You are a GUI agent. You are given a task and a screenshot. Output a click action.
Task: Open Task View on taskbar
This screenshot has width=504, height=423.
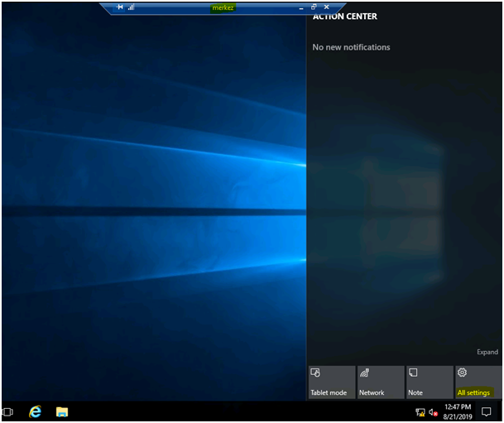click(x=7, y=411)
